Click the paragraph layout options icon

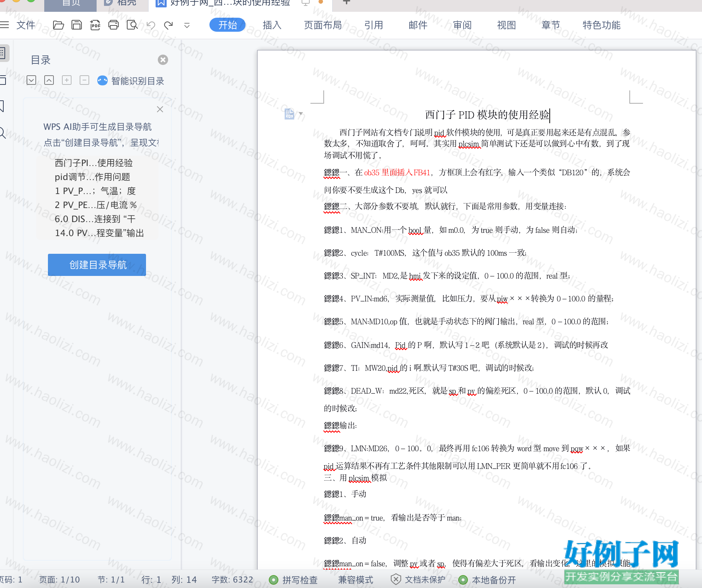pos(289,114)
